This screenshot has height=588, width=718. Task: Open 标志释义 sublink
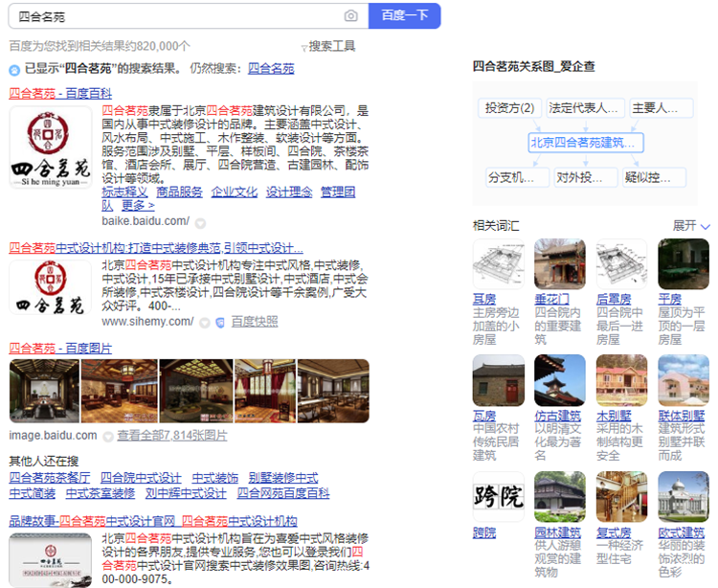(124, 192)
